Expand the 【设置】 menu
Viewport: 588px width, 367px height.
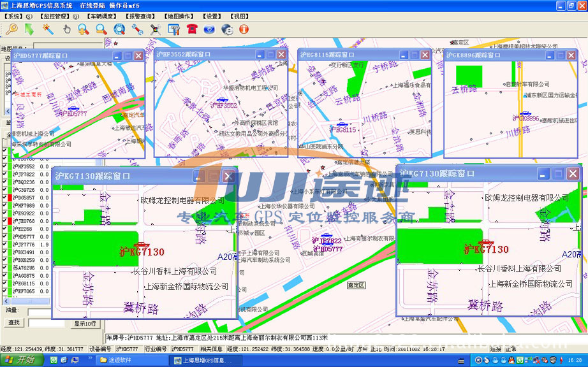pyautogui.click(x=214, y=16)
